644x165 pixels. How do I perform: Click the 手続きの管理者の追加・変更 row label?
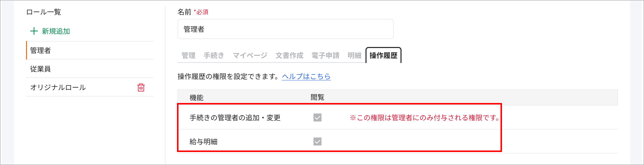pyautogui.click(x=235, y=117)
